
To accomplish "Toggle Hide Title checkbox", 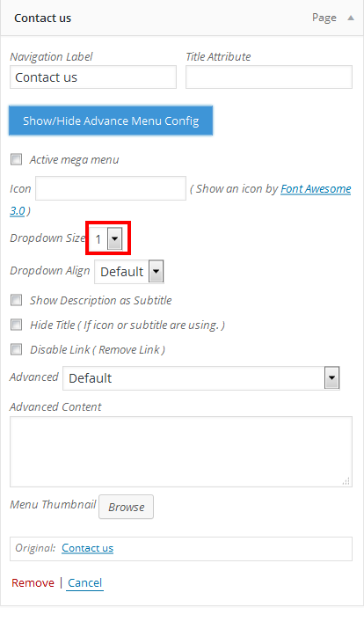I will (x=16, y=325).
